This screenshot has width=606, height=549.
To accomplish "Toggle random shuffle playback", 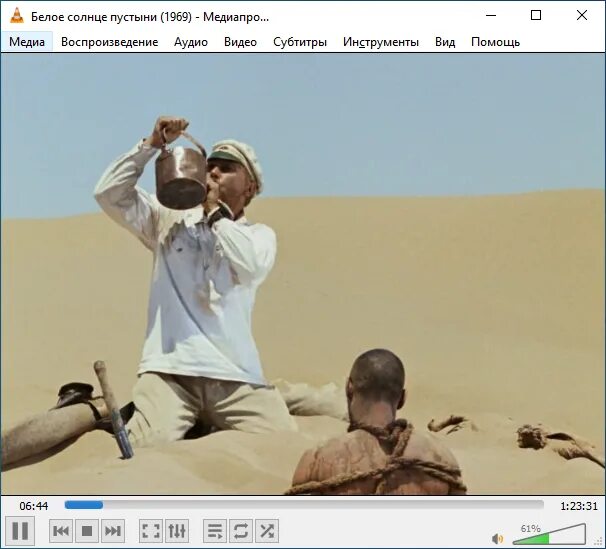I will coord(267,531).
